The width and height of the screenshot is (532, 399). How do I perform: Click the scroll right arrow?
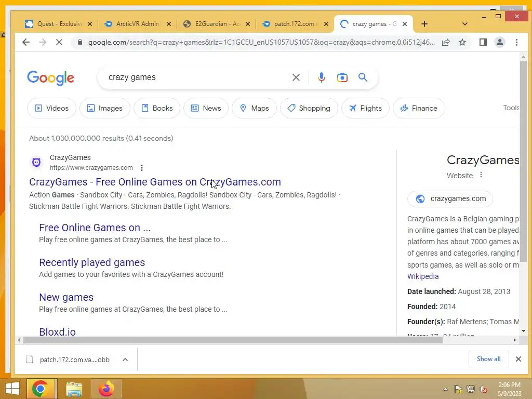coord(515,340)
